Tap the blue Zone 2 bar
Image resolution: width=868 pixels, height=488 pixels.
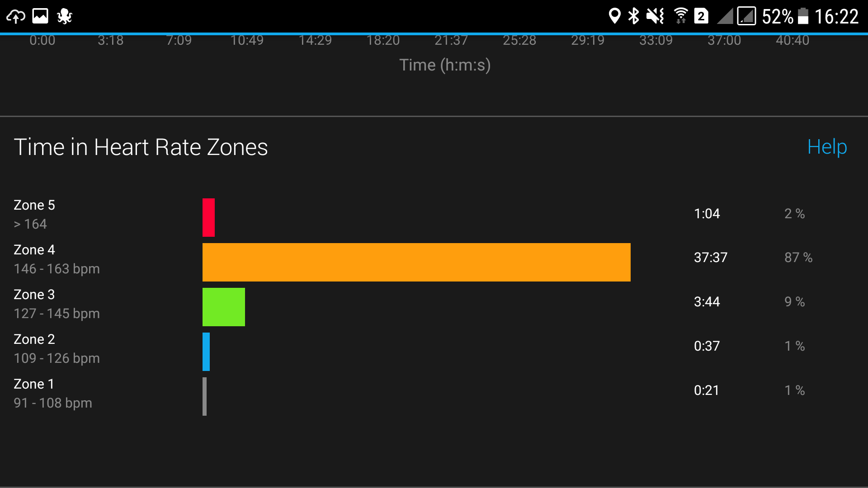[206, 352]
